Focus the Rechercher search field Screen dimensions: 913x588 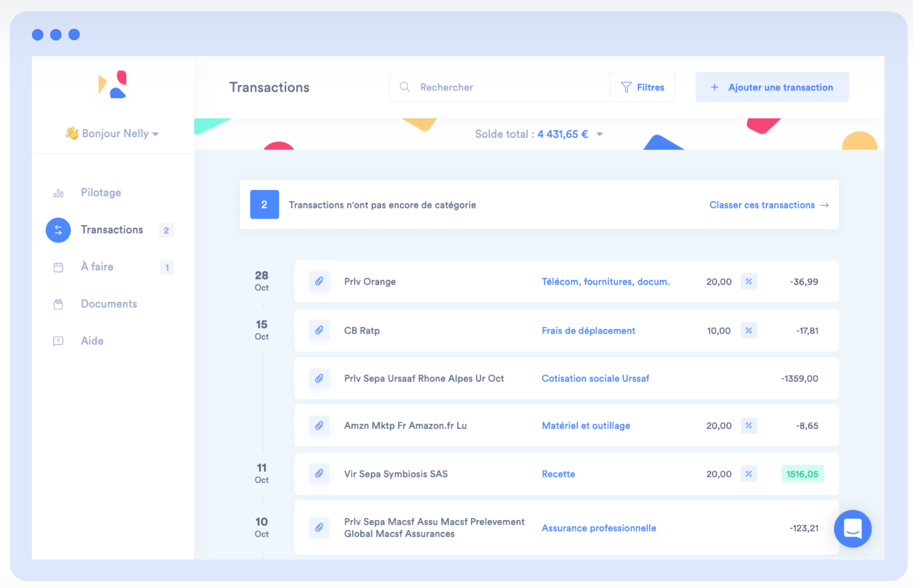[x=500, y=87]
